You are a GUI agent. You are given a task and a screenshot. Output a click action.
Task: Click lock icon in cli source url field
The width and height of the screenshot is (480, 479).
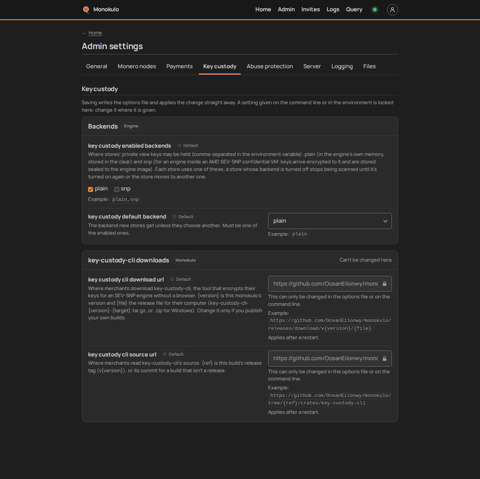[384, 358]
